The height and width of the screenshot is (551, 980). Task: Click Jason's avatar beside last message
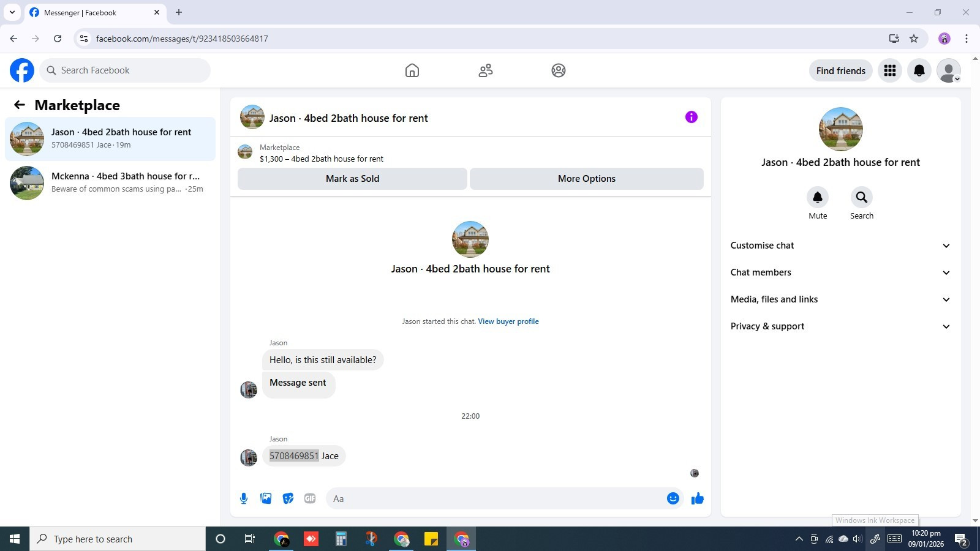[x=249, y=457]
